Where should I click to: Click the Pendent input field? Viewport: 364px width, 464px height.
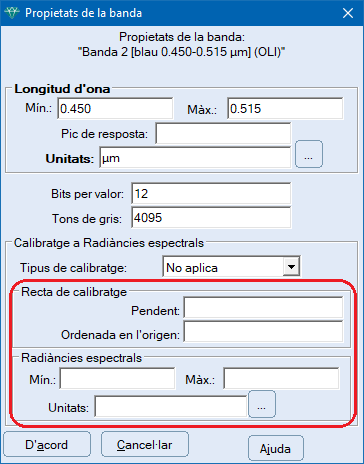pyautogui.click(x=263, y=307)
